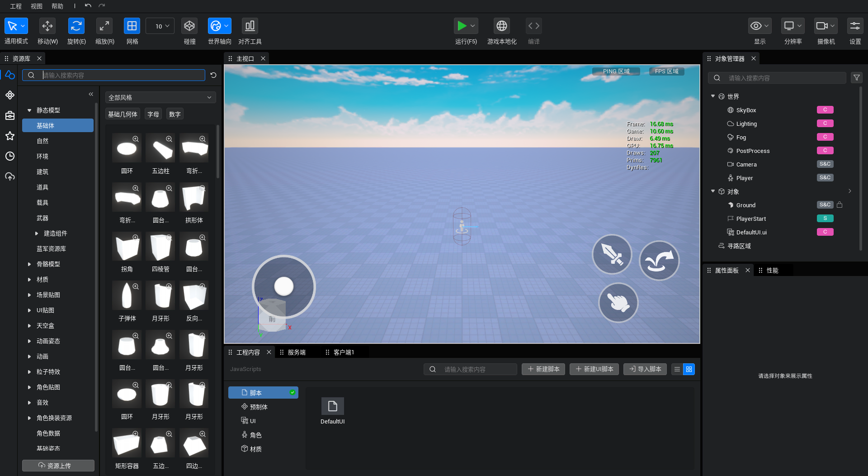Image resolution: width=868 pixels, height=476 pixels.
Task: Switch project content to grid view
Action: 689,369
